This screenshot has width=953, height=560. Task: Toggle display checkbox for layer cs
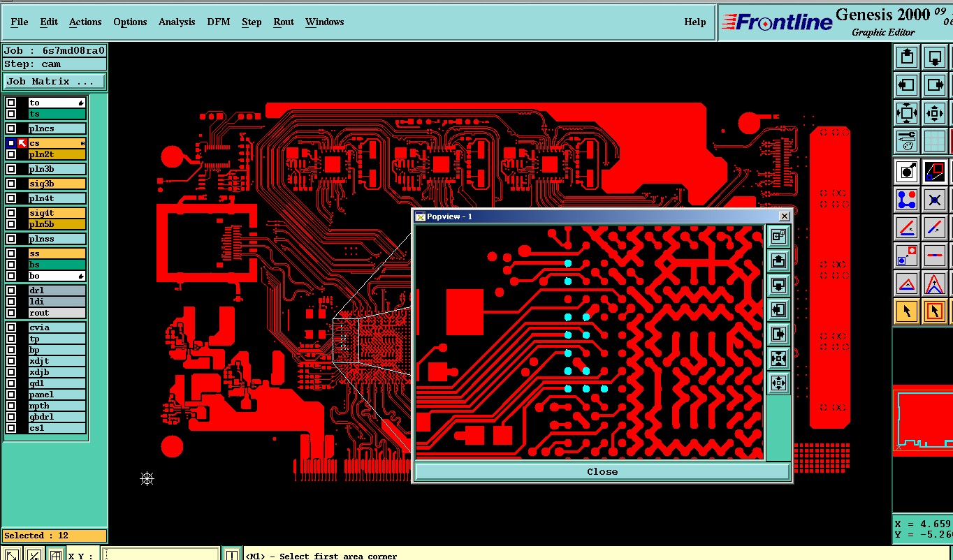coord(11,143)
